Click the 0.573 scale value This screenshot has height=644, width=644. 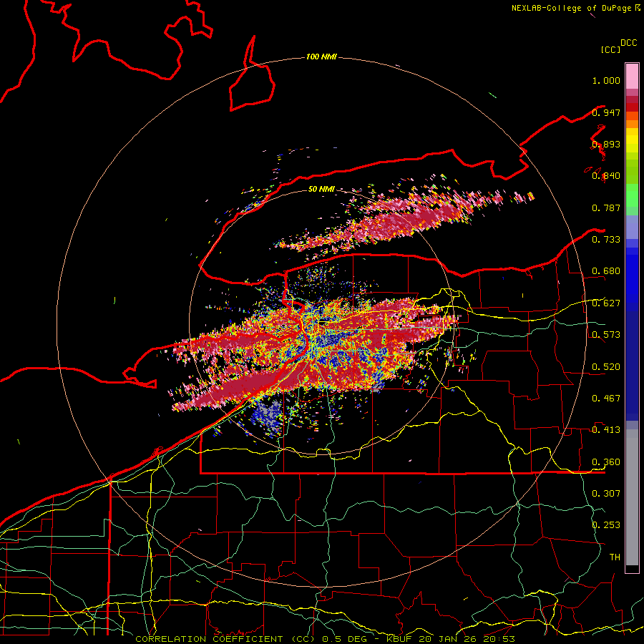[606, 335]
